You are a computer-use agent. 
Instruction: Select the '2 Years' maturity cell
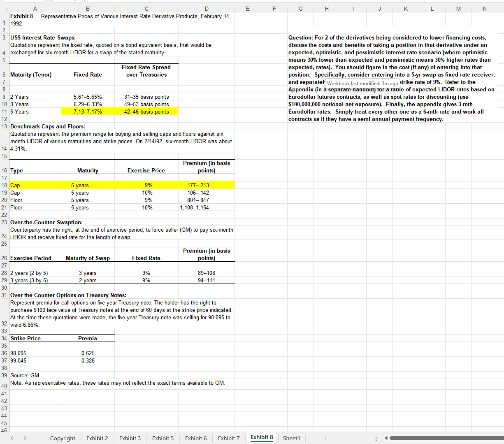(35, 97)
